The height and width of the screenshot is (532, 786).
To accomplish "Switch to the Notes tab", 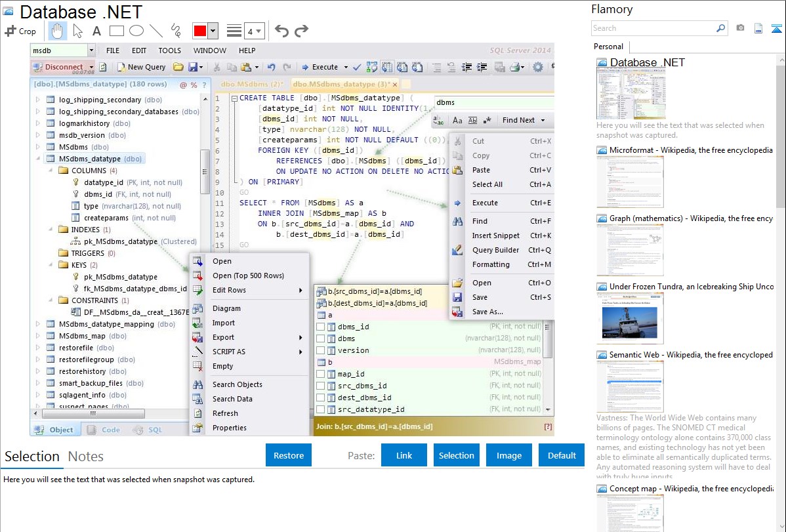I will coord(86,457).
